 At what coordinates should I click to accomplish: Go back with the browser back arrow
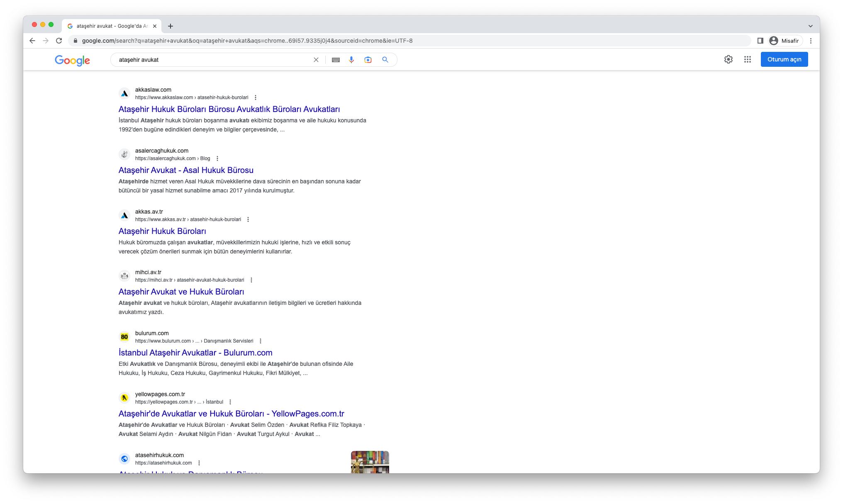[32, 41]
